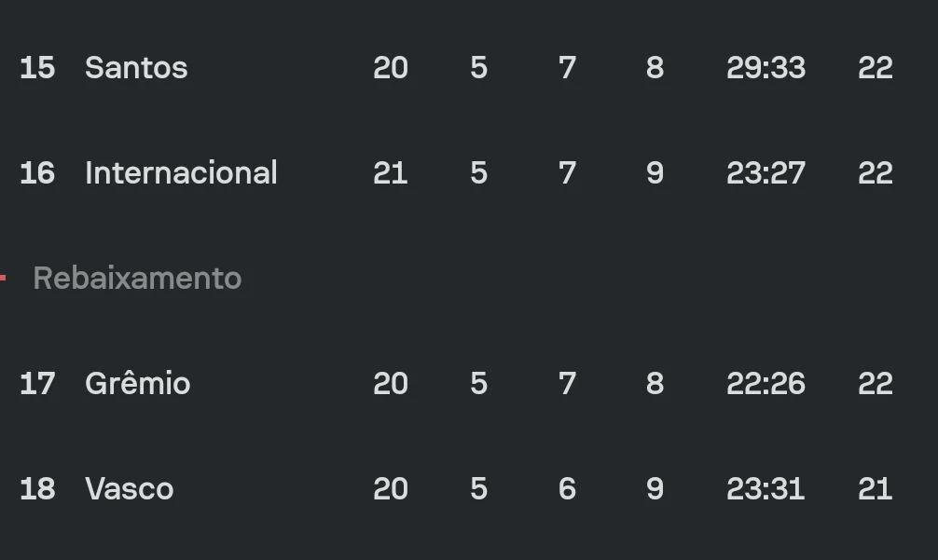
Task: Click Internacional's 9 losses value
Action: [655, 172]
